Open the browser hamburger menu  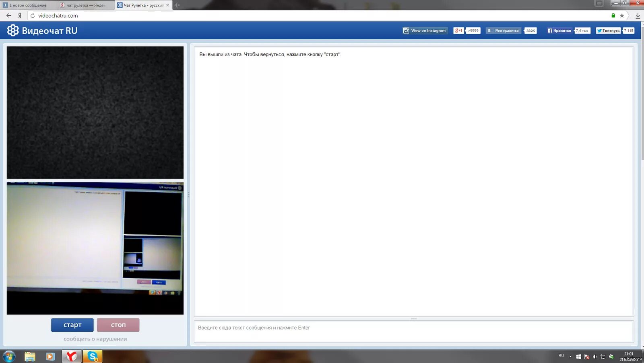(599, 3)
